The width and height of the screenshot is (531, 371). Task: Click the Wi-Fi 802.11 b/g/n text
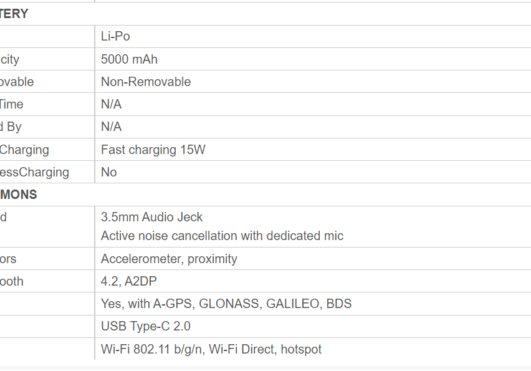point(152,349)
